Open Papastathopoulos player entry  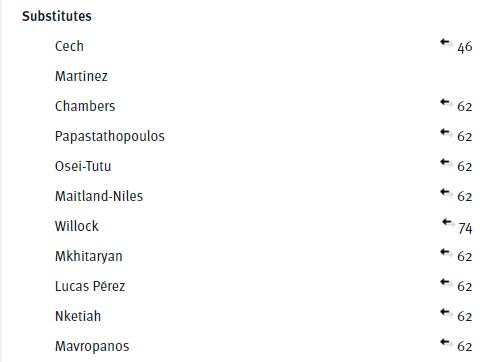(x=110, y=136)
